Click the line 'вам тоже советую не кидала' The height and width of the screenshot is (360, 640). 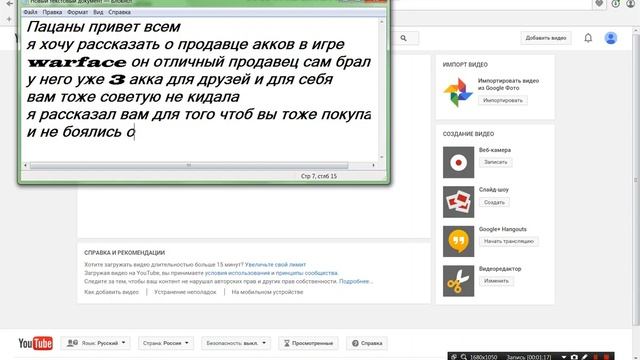pos(133,97)
